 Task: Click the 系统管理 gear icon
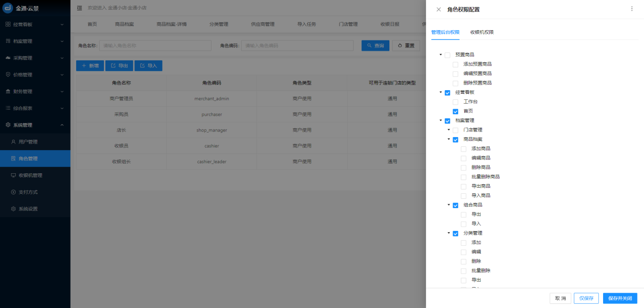(8, 125)
